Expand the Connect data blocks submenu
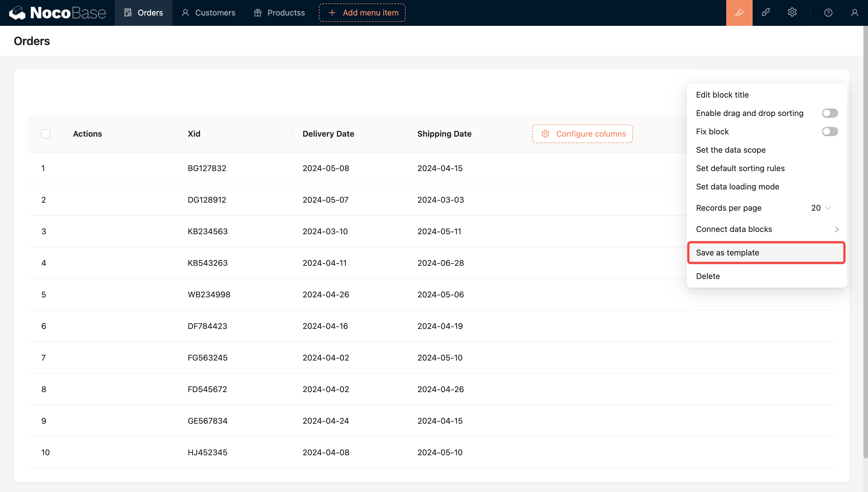 point(767,229)
